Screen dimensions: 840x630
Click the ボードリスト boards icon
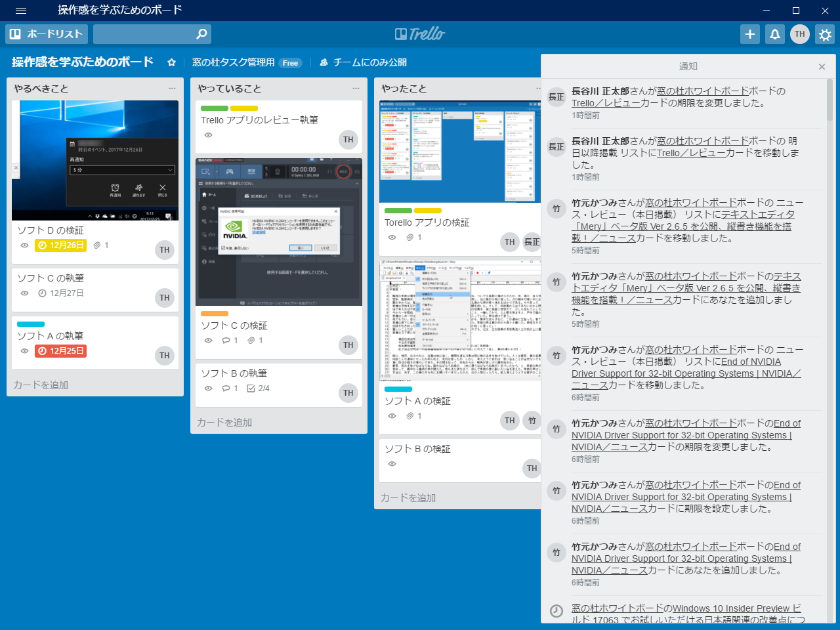(x=45, y=33)
